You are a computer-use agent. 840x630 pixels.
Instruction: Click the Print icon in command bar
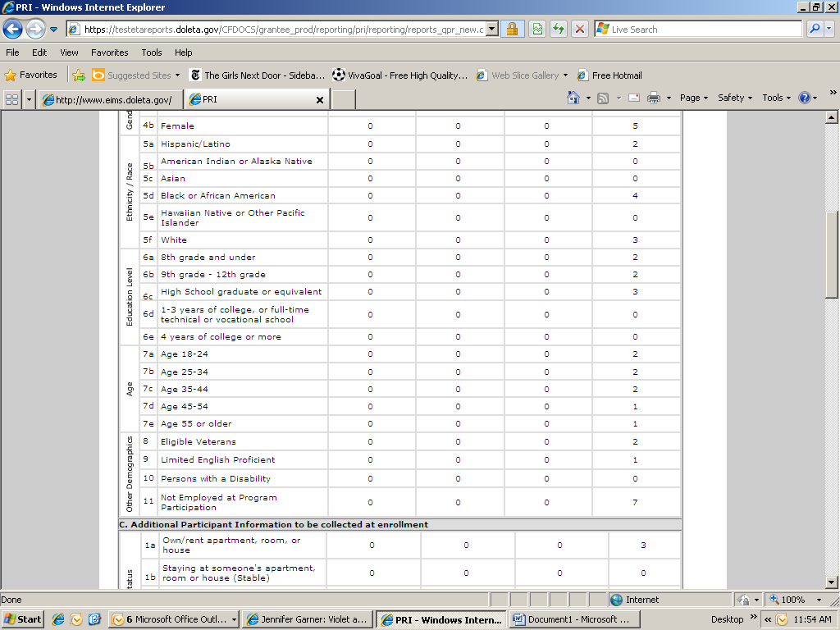coord(654,98)
